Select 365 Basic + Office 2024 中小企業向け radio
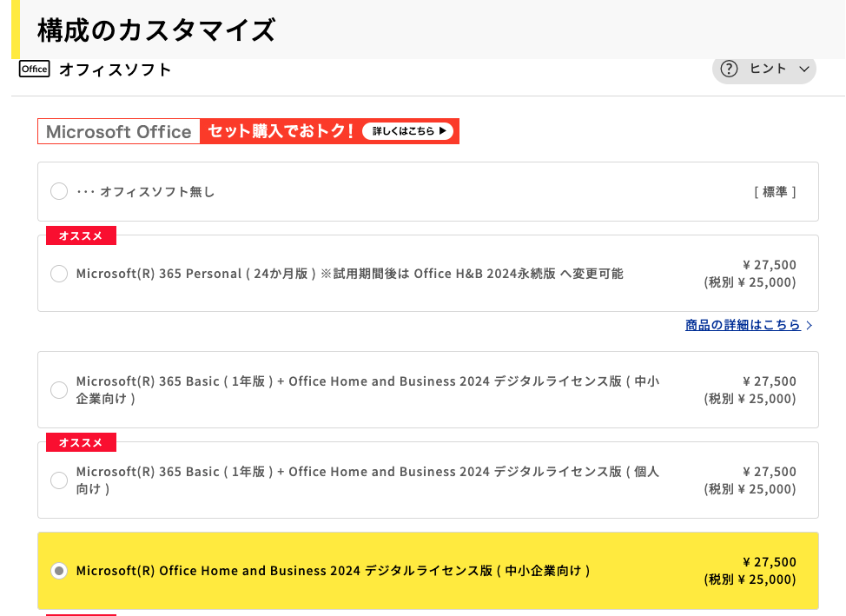846x616 pixels. click(59, 390)
